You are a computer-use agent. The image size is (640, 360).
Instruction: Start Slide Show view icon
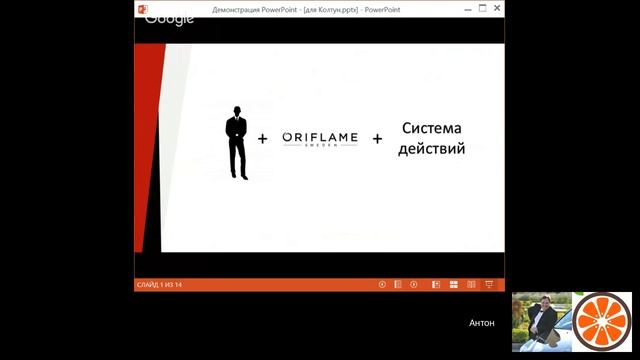[489, 284]
